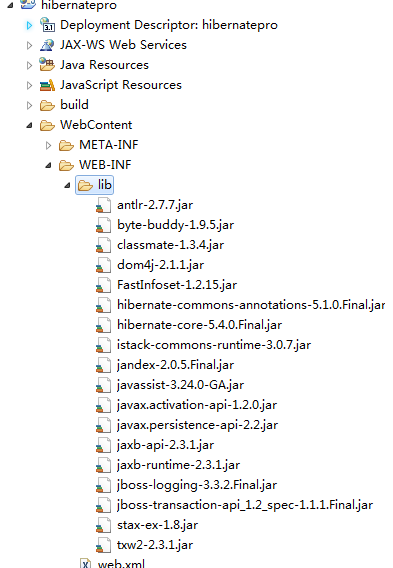The image size is (393, 568).
Task: Select hibernate-commons-annotations-5.1.0.Final.jar file name
Action: coord(251,305)
